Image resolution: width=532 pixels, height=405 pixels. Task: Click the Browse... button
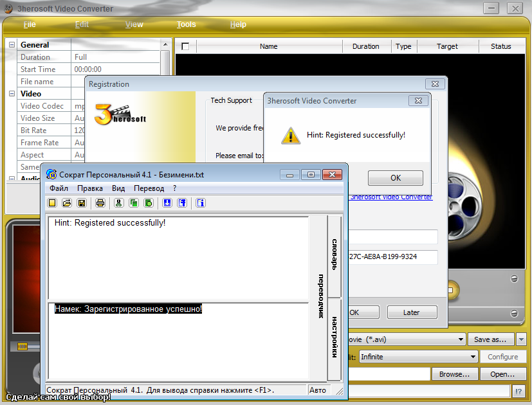(454, 374)
